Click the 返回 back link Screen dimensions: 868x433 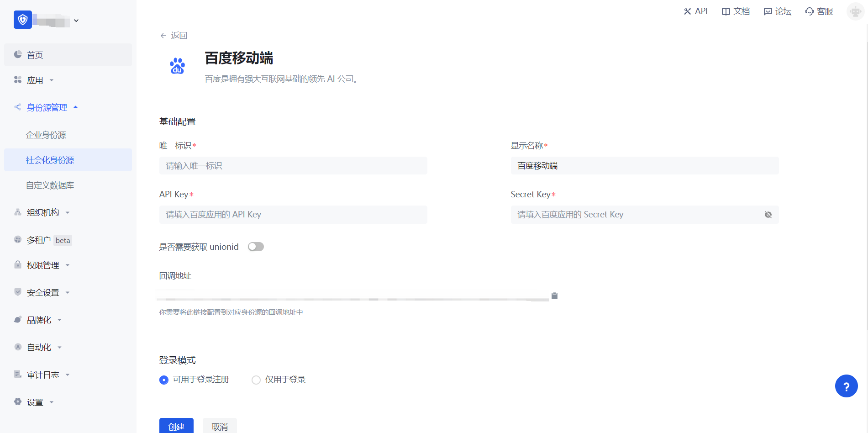point(174,36)
